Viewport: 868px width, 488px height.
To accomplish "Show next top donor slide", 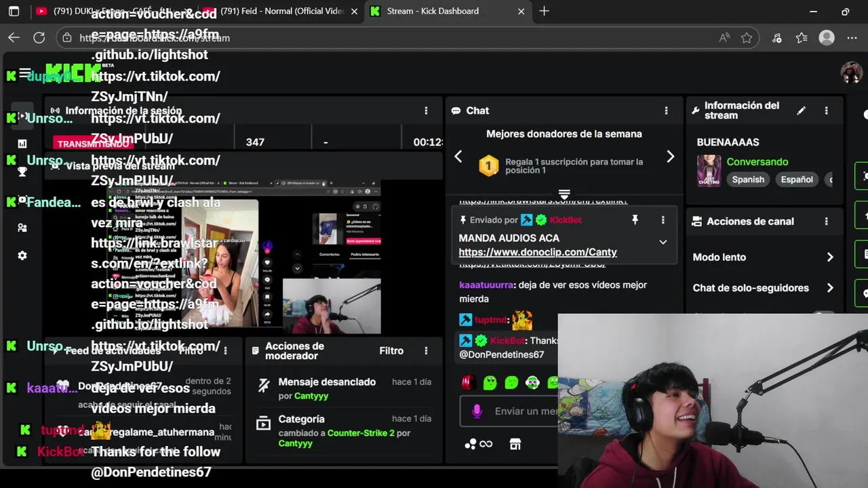I will coord(670,157).
